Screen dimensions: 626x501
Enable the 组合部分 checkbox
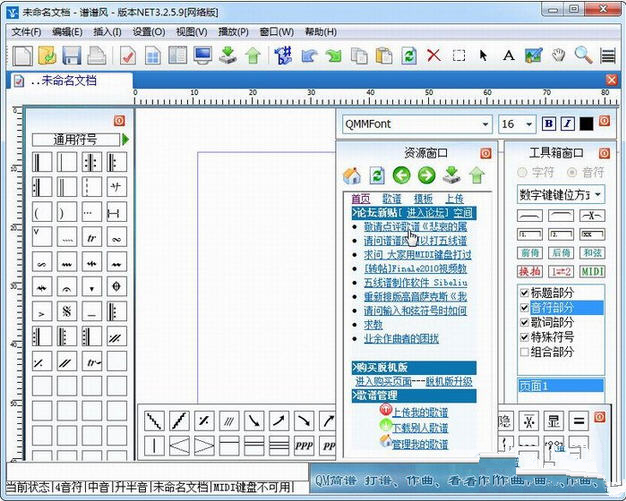525,352
